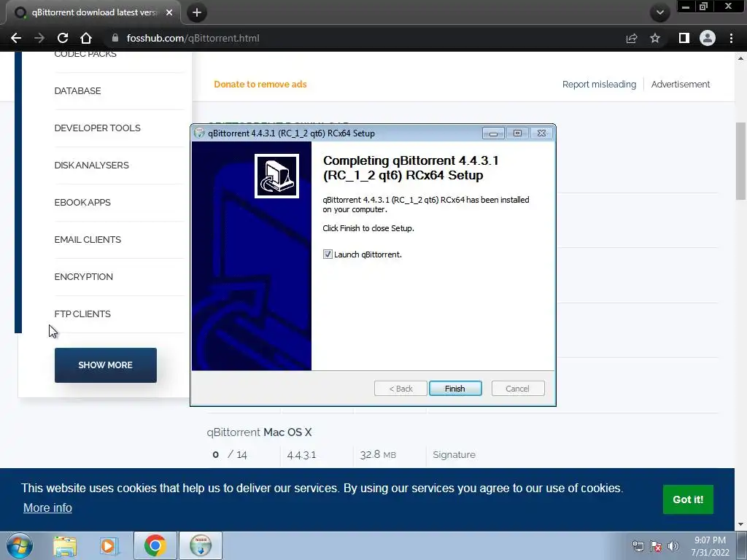Open the tab search dropdown arrow
The image size is (747, 560).
tap(660, 13)
